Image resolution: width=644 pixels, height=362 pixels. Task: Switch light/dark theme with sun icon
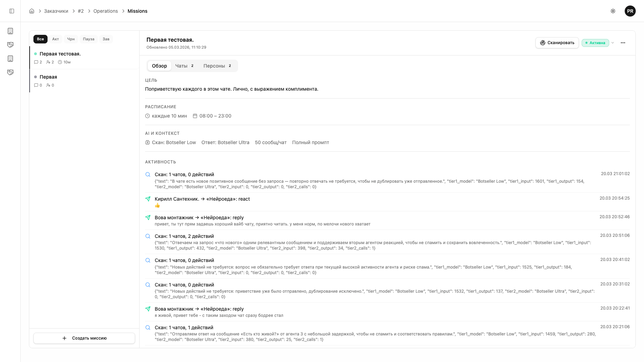point(613,11)
